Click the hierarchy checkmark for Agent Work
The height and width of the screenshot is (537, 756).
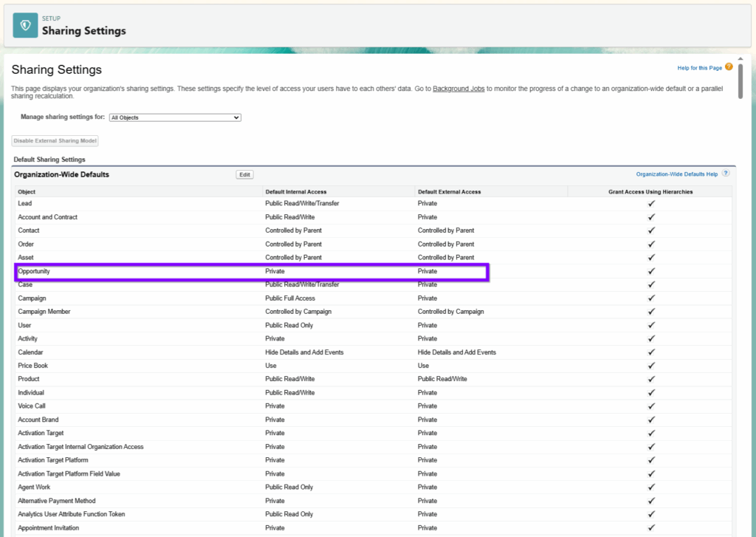point(651,488)
